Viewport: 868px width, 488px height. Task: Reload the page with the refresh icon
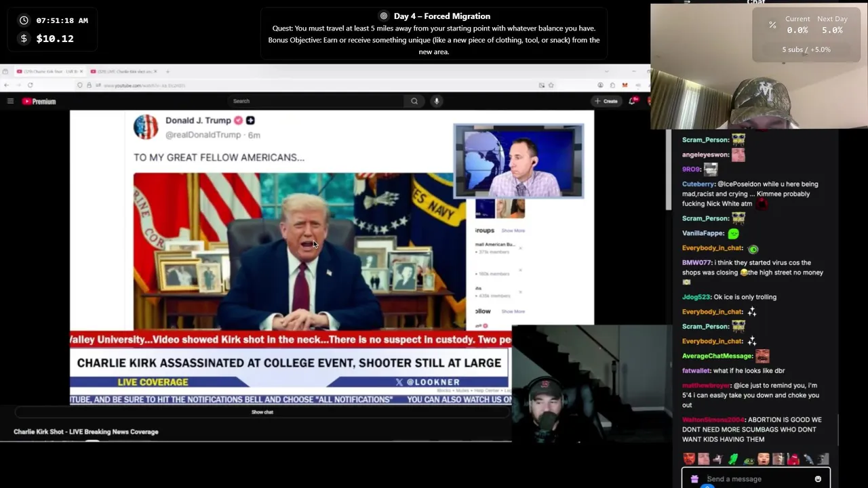[30, 85]
